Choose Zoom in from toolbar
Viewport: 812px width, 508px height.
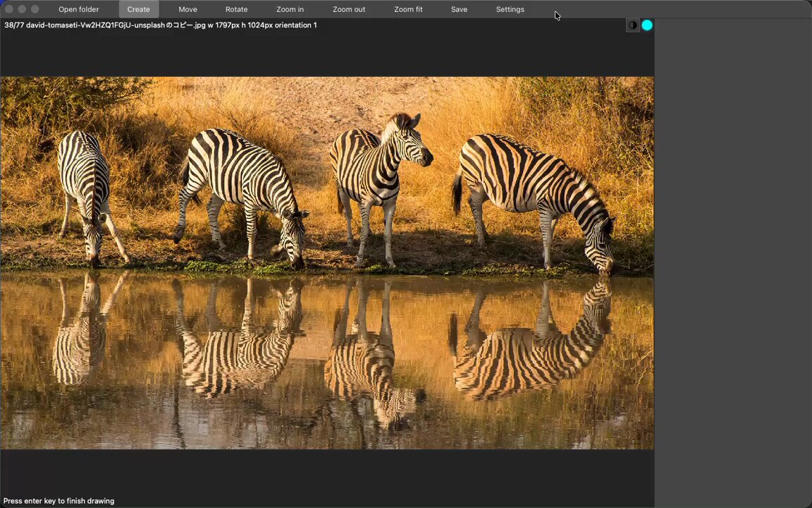click(x=290, y=9)
